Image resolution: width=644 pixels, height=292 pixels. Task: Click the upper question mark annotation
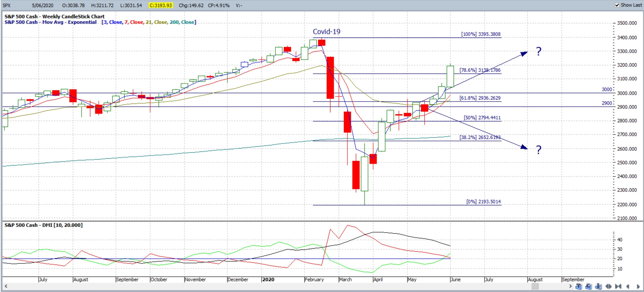(539, 51)
